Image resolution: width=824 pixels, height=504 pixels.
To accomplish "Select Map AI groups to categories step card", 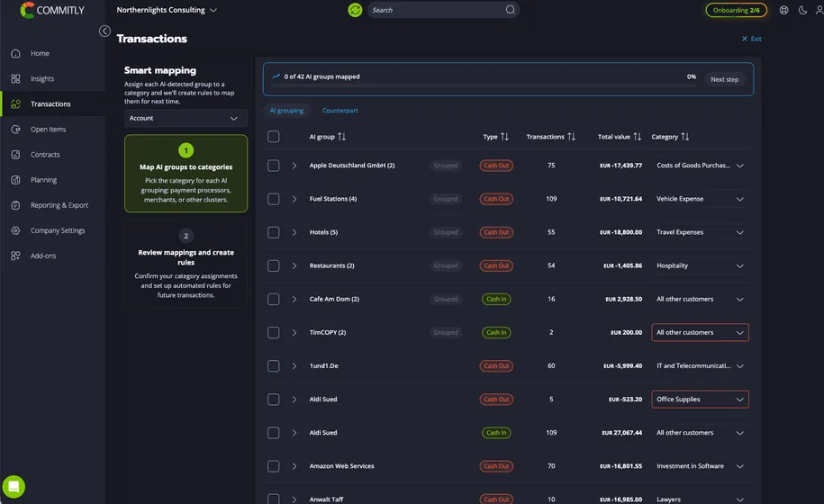I will [186, 173].
